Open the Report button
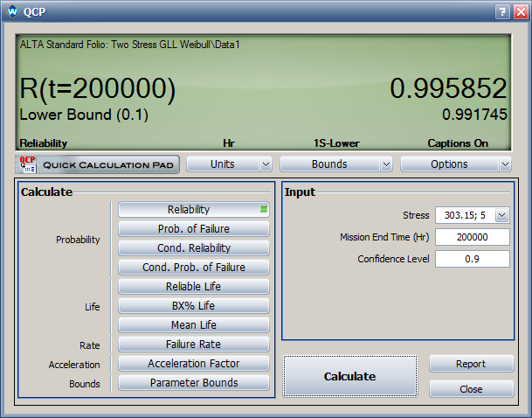532x418 pixels. click(471, 364)
